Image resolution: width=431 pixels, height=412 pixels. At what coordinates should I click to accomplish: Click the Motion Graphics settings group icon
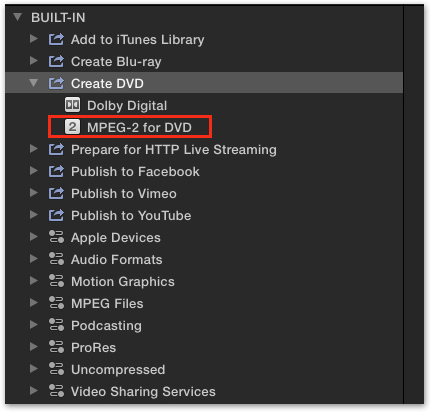tap(56, 281)
